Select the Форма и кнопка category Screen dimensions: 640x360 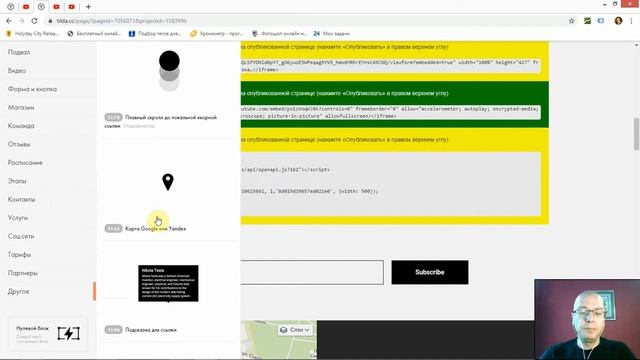pos(32,89)
